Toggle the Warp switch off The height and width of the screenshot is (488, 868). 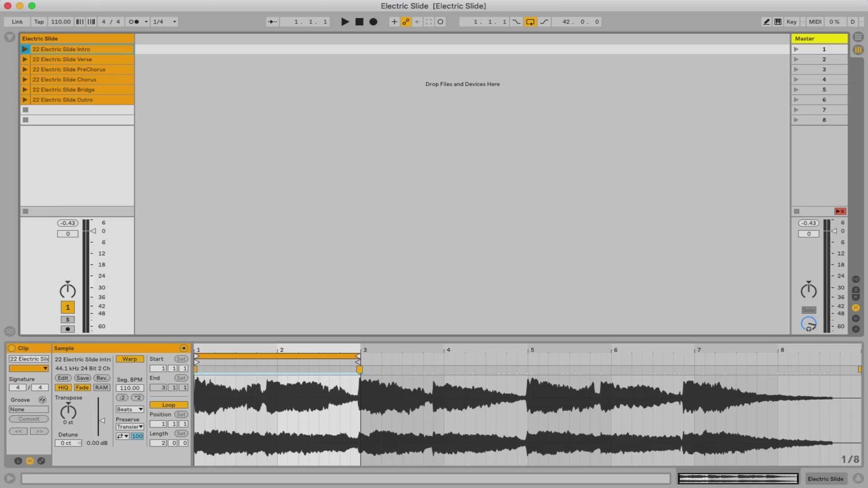point(130,359)
